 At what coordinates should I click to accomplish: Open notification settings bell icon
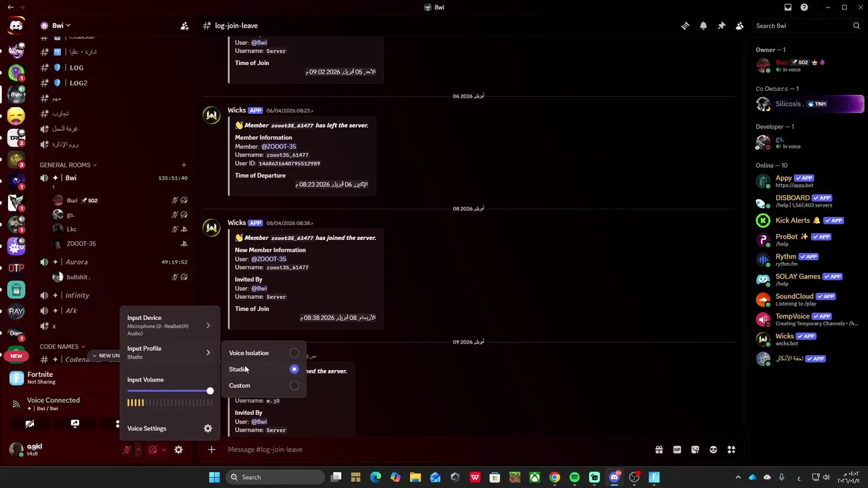pos(703,26)
